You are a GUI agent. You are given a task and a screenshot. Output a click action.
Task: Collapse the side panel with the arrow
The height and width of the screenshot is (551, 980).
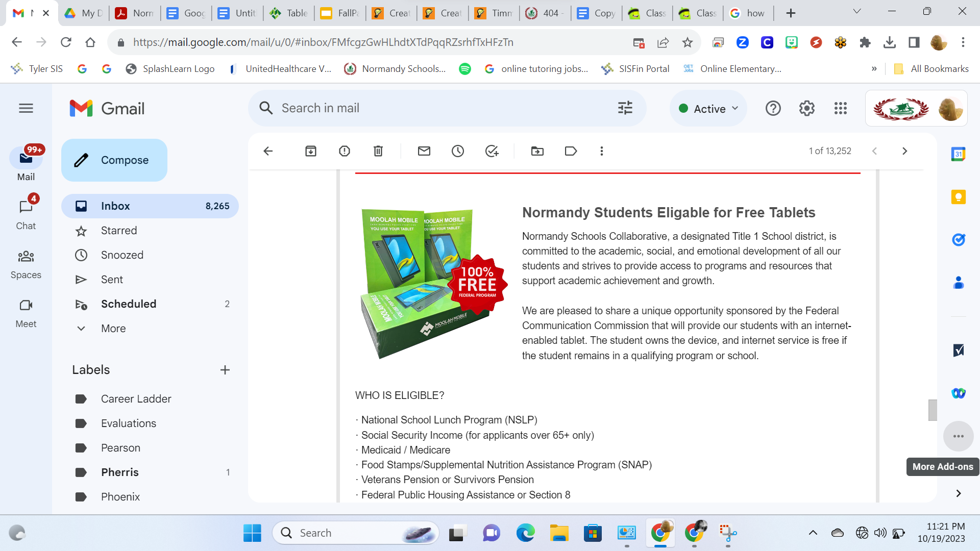(x=959, y=493)
